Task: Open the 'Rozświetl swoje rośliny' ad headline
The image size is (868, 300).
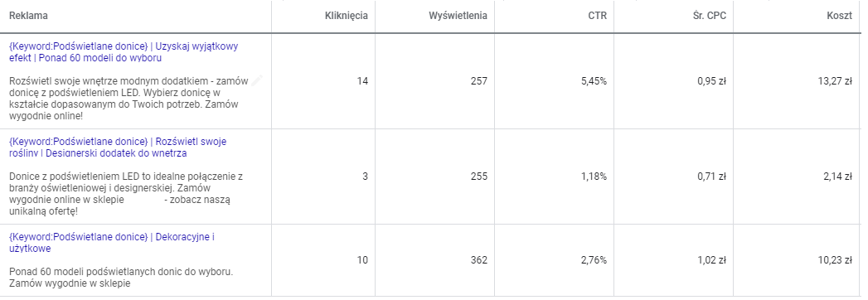Action: pos(118,148)
